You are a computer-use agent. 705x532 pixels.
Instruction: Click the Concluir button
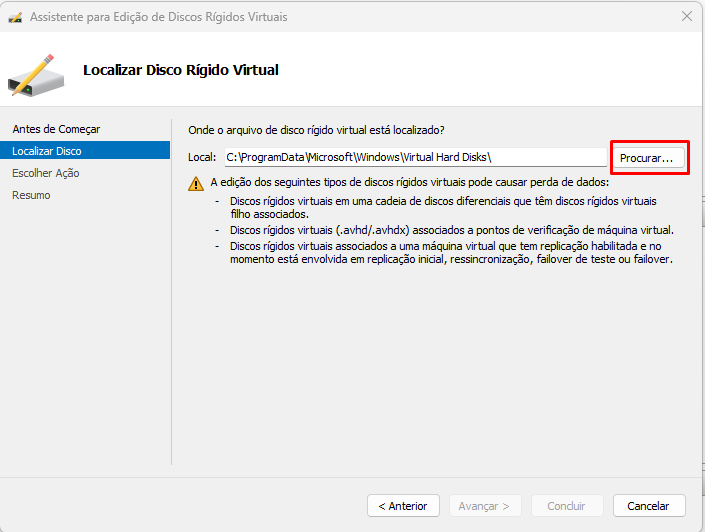tap(567, 506)
